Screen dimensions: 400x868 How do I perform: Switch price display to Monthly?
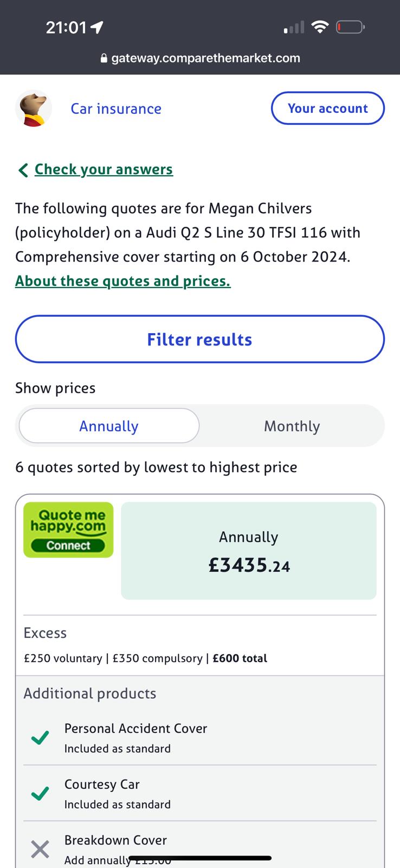point(292,426)
